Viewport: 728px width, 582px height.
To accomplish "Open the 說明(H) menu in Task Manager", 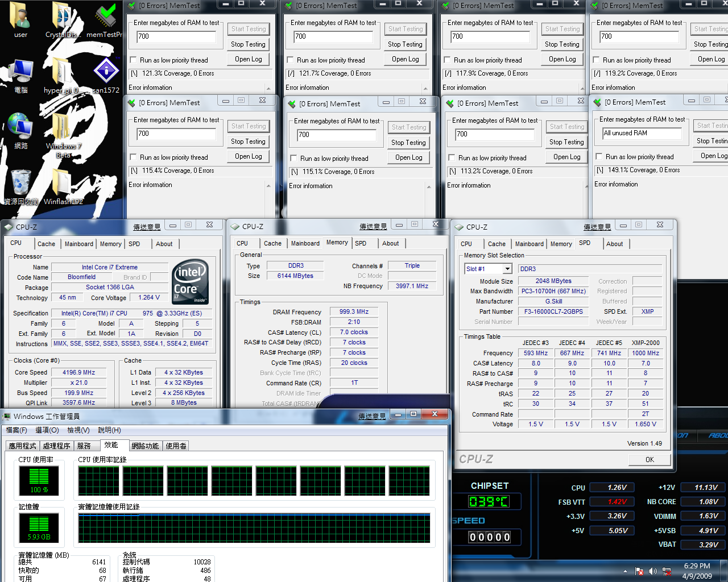I will point(109,430).
